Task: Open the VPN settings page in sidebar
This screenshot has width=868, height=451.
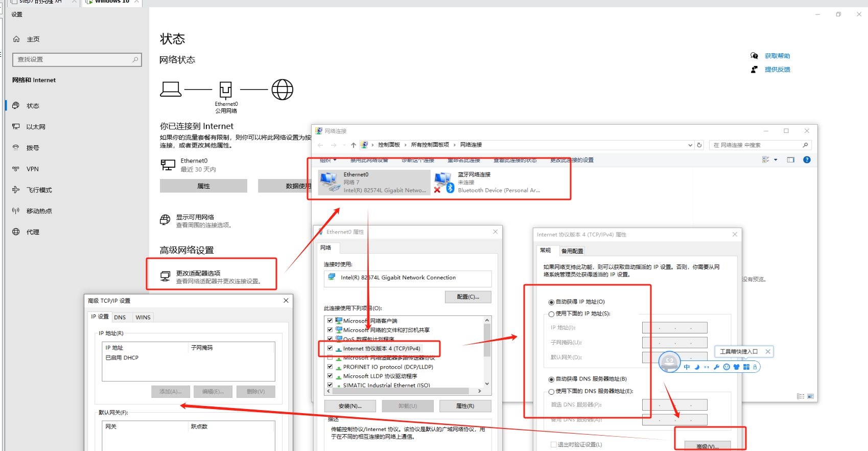Action: pos(33,169)
